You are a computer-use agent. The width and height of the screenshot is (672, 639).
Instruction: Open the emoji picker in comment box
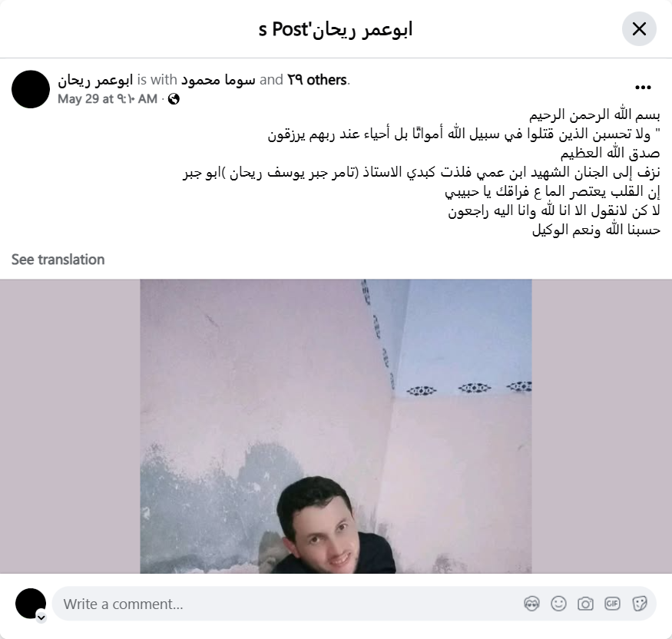pyautogui.click(x=558, y=604)
